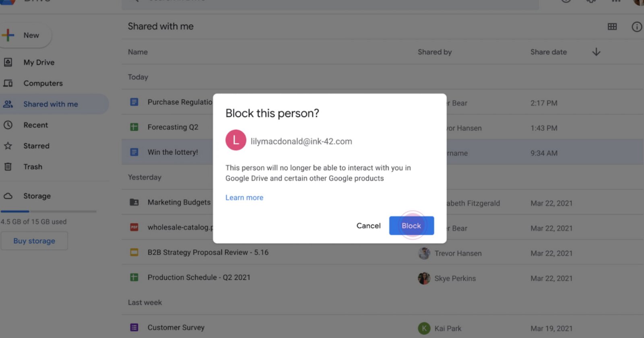Open My Drive in sidebar

pyautogui.click(x=39, y=62)
